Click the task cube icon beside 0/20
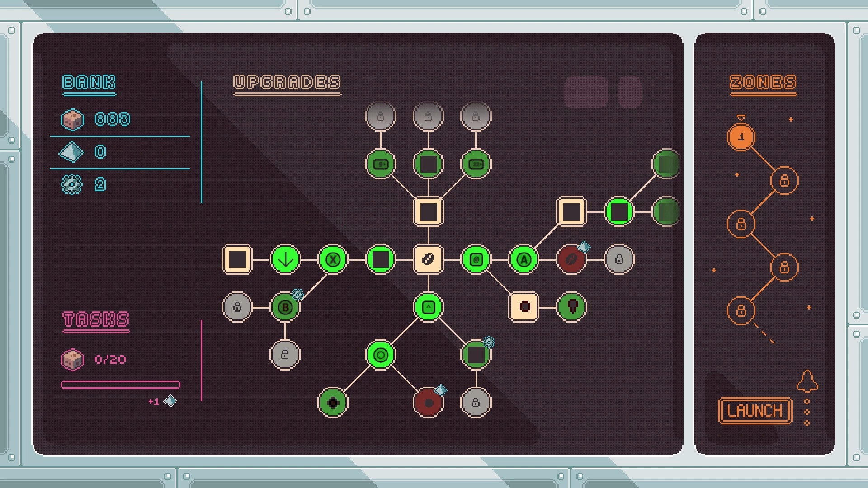The width and height of the screenshot is (868, 488). coord(72,360)
